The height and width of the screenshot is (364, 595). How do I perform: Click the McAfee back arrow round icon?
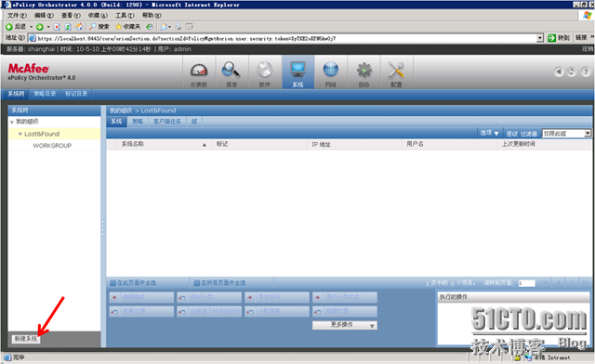click(x=559, y=71)
